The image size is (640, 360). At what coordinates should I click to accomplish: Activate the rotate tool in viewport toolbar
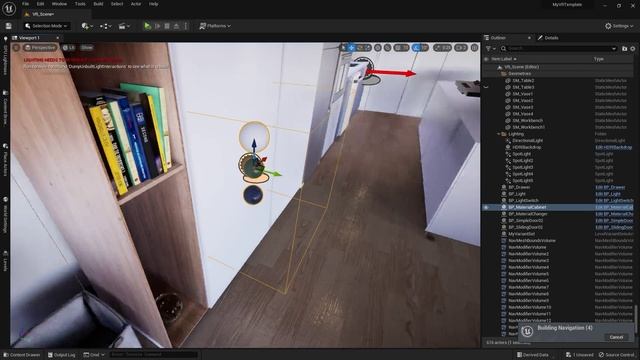tap(360, 48)
